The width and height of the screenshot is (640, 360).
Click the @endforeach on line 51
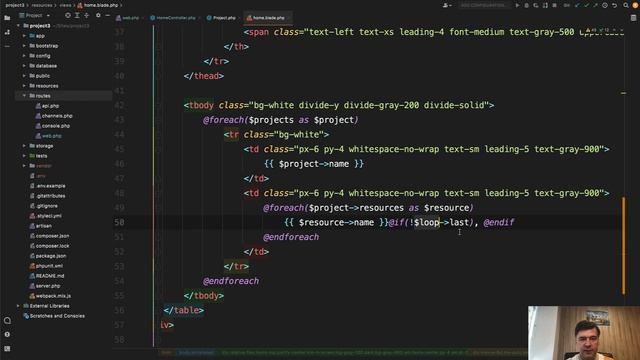291,237
